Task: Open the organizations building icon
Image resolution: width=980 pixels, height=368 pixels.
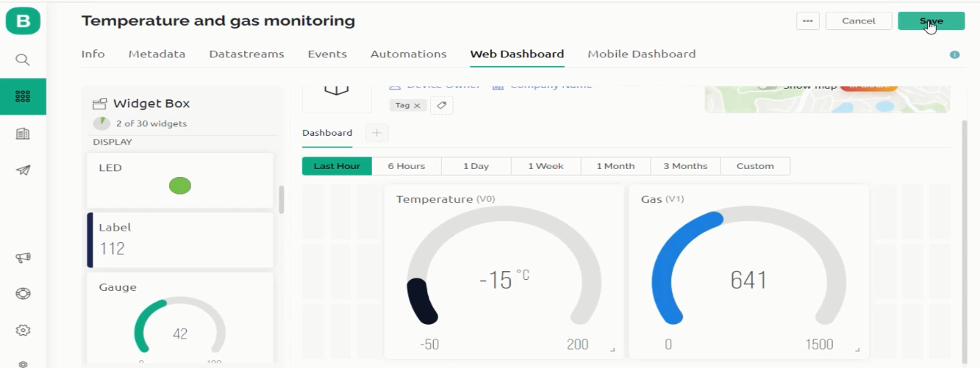Action: pyautogui.click(x=23, y=134)
